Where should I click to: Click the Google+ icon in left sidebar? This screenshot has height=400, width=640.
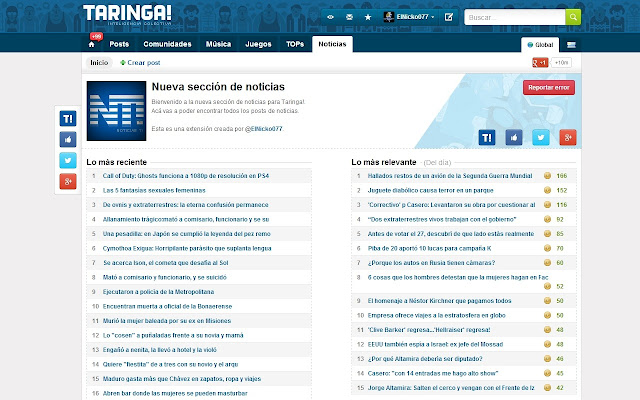pyautogui.click(x=68, y=181)
